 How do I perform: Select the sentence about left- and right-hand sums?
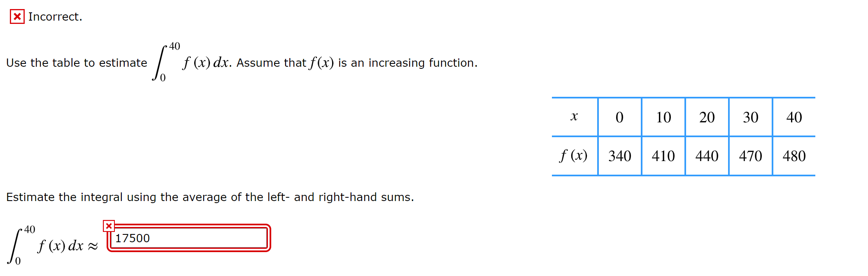(211, 197)
